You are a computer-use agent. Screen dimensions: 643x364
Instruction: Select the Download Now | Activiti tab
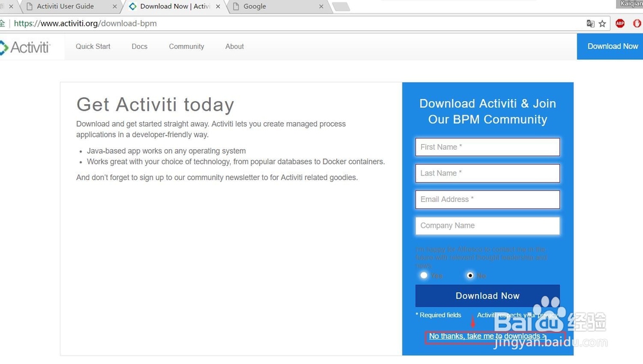coord(175,6)
